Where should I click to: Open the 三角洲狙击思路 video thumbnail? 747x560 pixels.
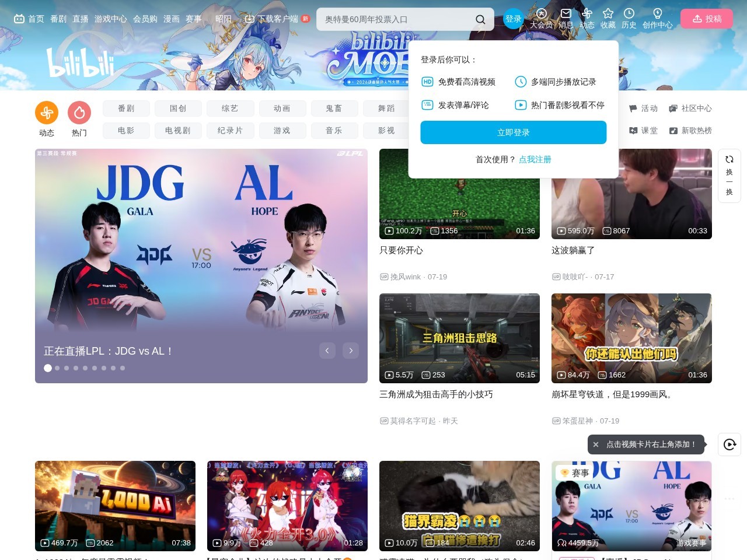click(459, 338)
